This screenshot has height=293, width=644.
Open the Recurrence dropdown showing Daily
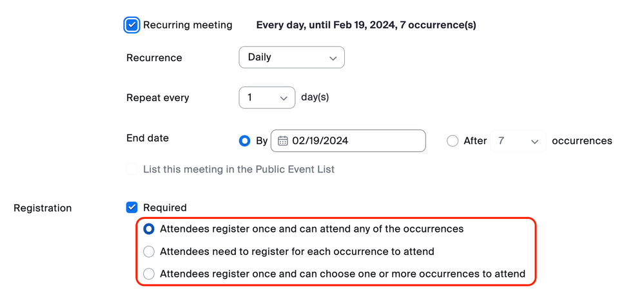(x=291, y=57)
